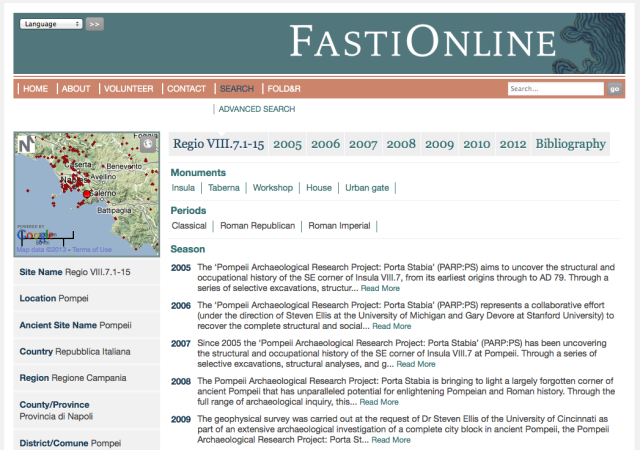Click the large red site marker near Salerno
The height and width of the screenshot is (450, 640).
click(x=86, y=193)
